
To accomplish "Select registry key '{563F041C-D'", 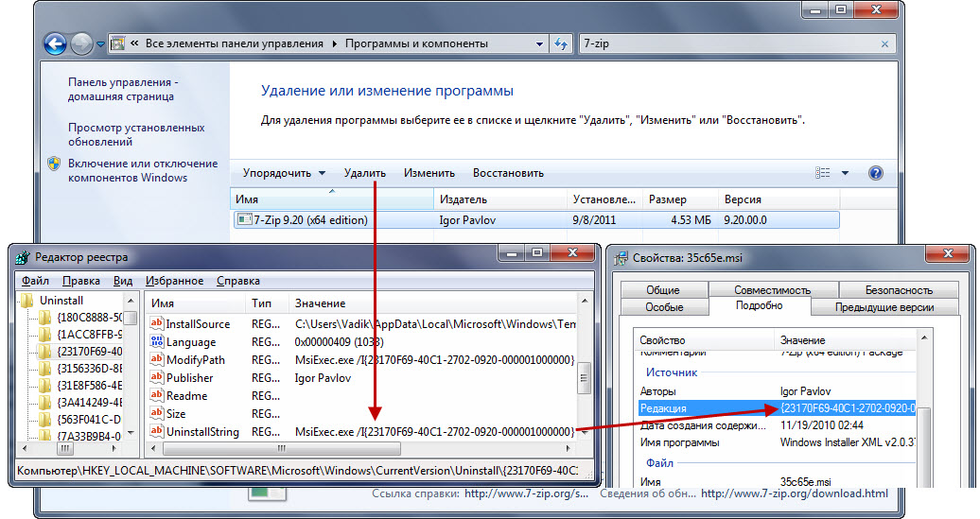I will pyautogui.click(x=89, y=419).
